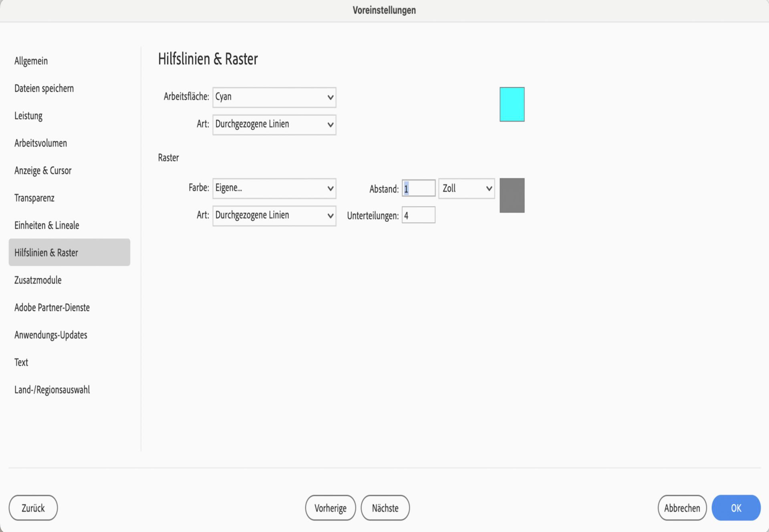Open Arbeitsfläche color dropdown
This screenshot has width=769, height=532.
274,97
